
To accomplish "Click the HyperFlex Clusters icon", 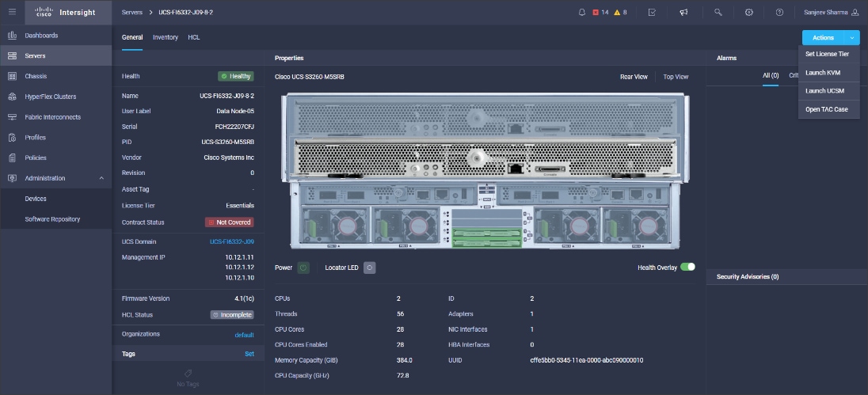I will [x=12, y=97].
